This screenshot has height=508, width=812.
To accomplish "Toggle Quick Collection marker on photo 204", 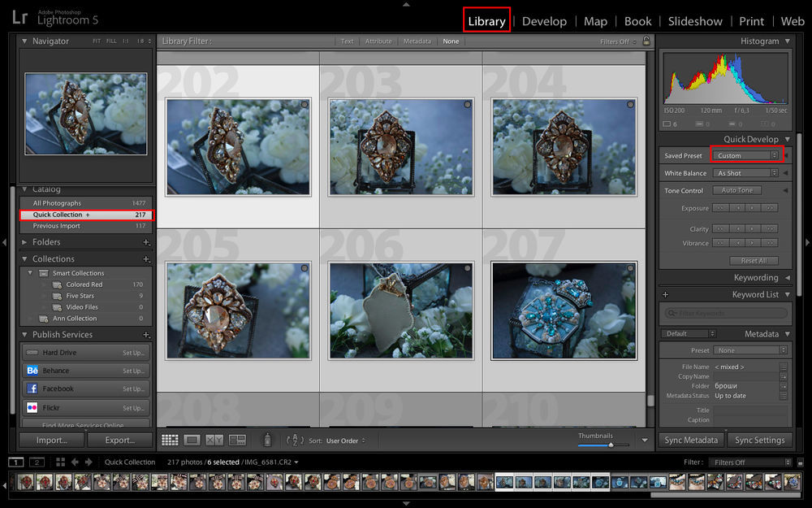I will pos(630,105).
